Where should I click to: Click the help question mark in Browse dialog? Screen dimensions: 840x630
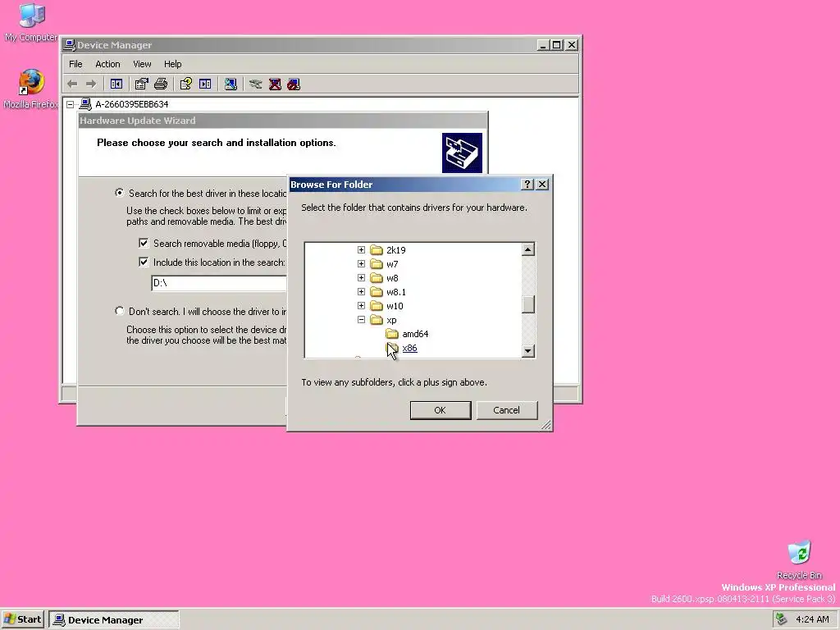pyautogui.click(x=527, y=185)
